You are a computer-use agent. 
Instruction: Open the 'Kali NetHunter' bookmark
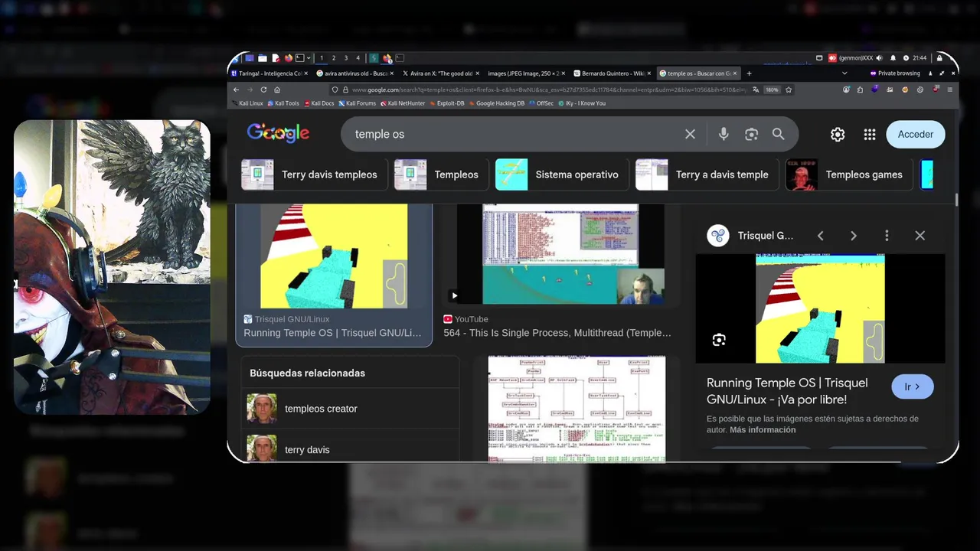point(403,103)
